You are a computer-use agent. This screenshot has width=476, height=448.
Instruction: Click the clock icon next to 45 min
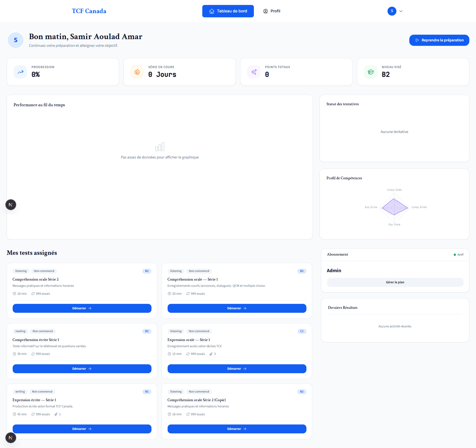[14, 414]
